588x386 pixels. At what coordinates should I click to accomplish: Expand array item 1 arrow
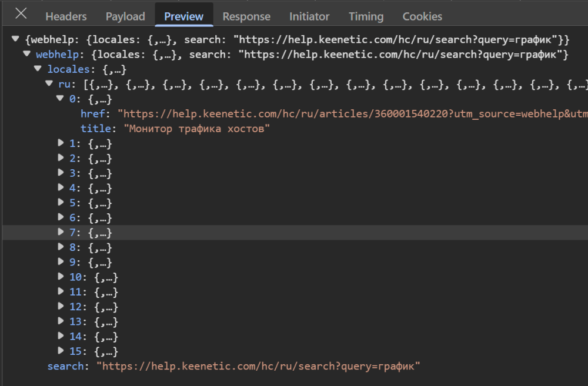pyautogui.click(x=61, y=142)
